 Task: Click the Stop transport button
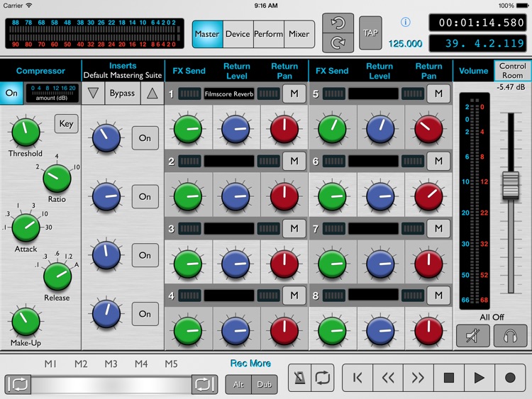click(x=449, y=378)
